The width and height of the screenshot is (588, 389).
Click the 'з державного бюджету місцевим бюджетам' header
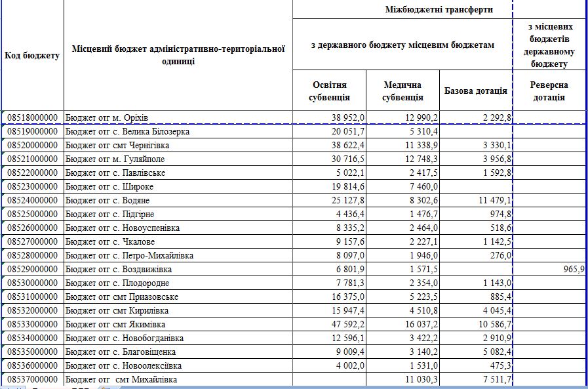[x=402, y=44]
